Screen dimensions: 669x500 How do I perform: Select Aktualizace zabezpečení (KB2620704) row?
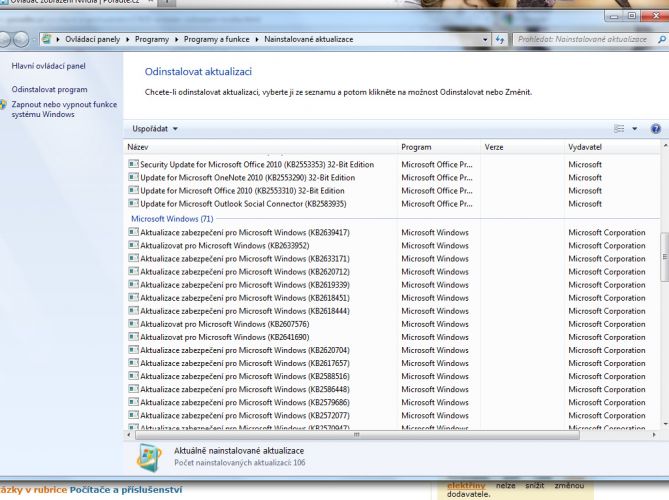pyautogui.click(x=244, y=350)
